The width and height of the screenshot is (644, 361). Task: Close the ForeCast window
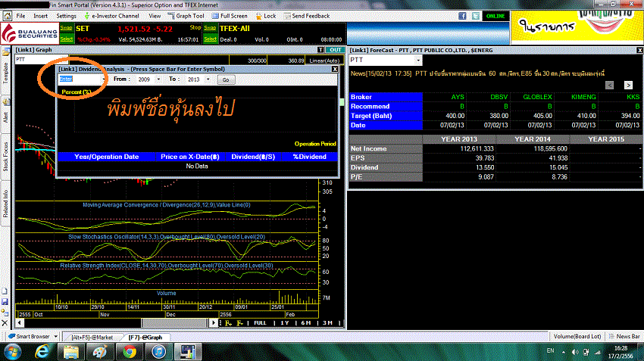click(639, 50)
